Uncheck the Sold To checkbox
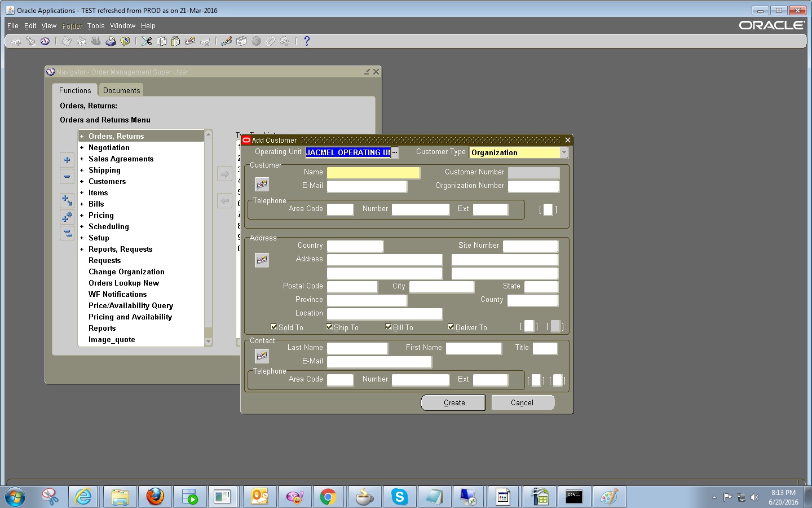The width and height of the screenshot is (812, 508). click(273, 327)
